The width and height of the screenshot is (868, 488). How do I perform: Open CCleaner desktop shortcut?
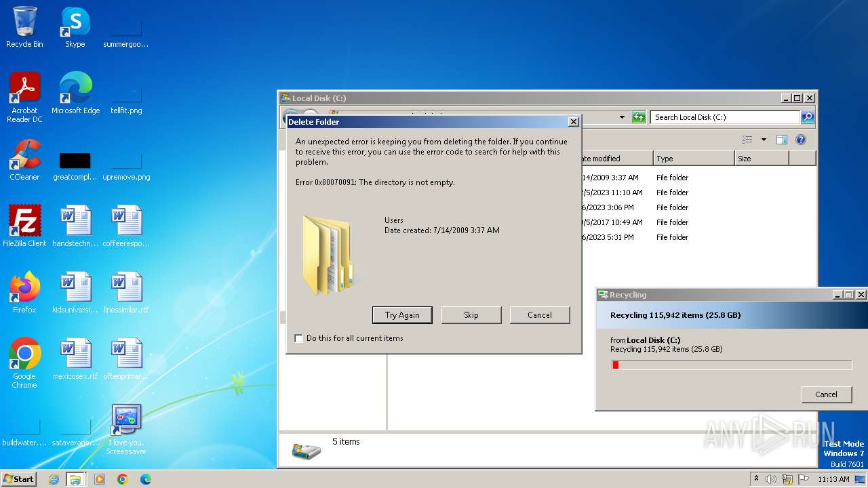24,160
